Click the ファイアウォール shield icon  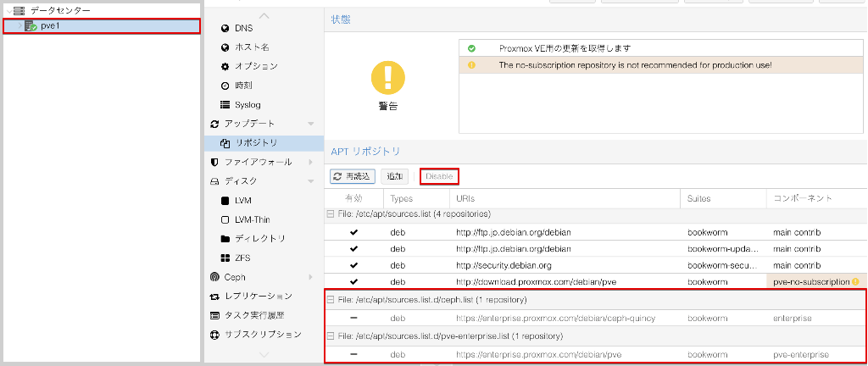214,162
